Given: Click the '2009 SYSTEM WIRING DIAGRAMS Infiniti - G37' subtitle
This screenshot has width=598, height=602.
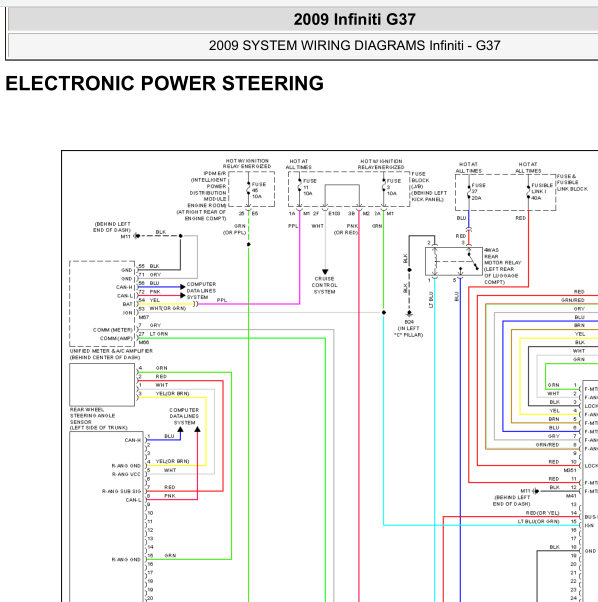Looking at the screenshot, I should [354, 45].
